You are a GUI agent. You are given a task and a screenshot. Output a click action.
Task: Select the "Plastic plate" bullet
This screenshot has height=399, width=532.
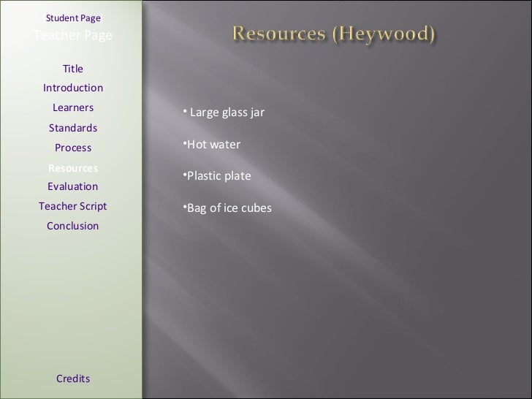217,176
